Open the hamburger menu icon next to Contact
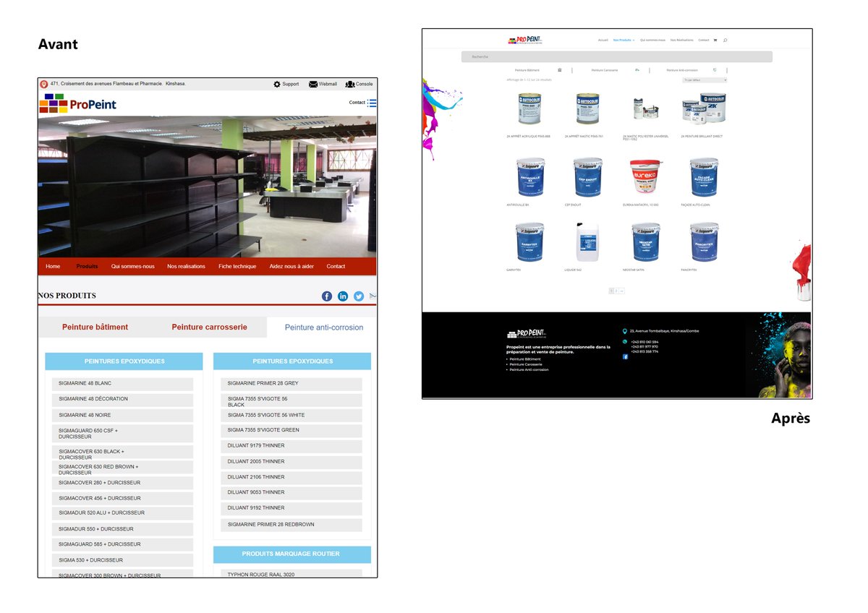Image resolution: width=868 pixels, height=613 pixels. click(x=372, y=103)
